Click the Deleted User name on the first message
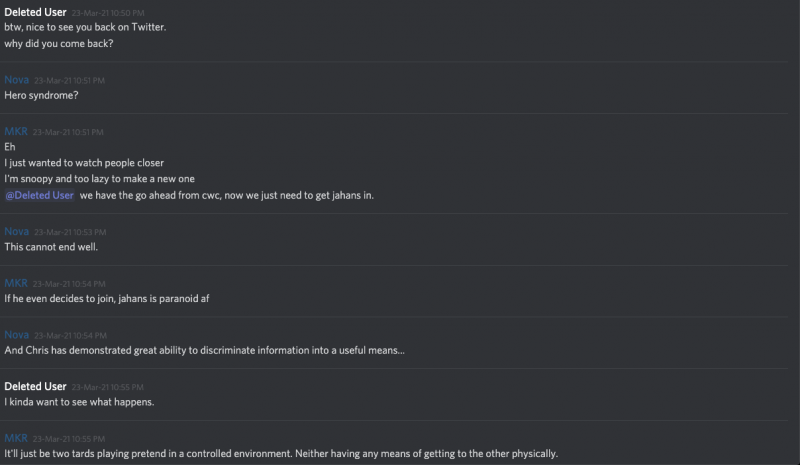This screenshot has width=800, height=465. pyautogui.click(x=35, y=12)
